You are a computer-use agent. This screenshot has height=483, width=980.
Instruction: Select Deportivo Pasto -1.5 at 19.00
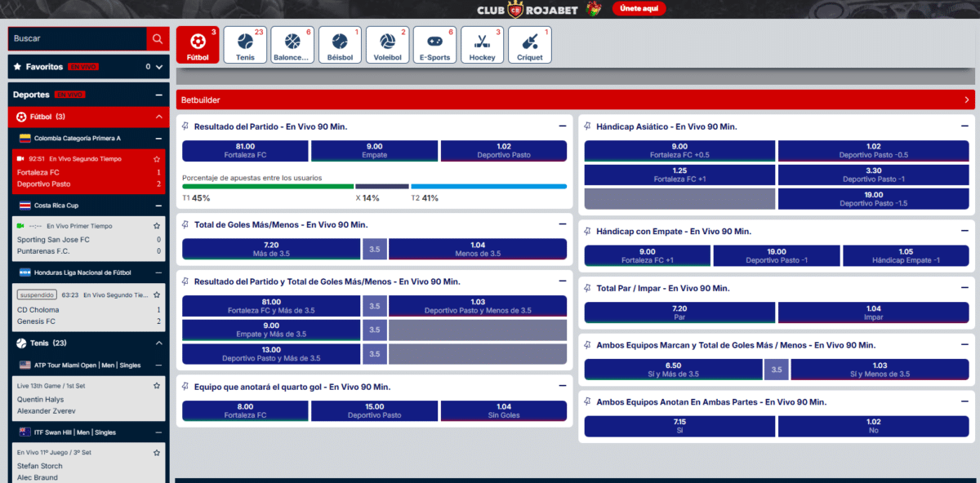(x=873, y=199)
